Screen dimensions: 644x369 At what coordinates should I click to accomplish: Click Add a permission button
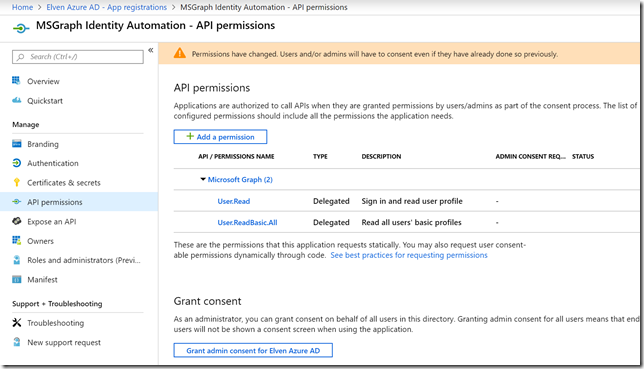pyautogui.click(x=220, y=137)
